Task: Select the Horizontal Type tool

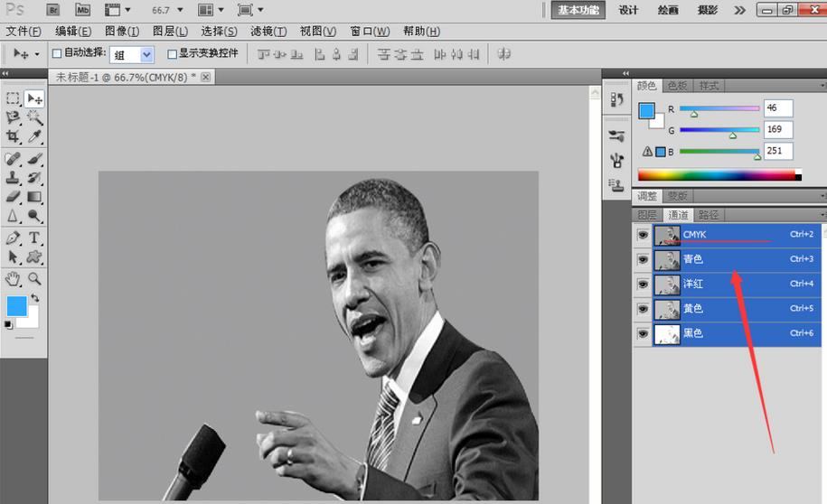Action: [x=34, y=238]
